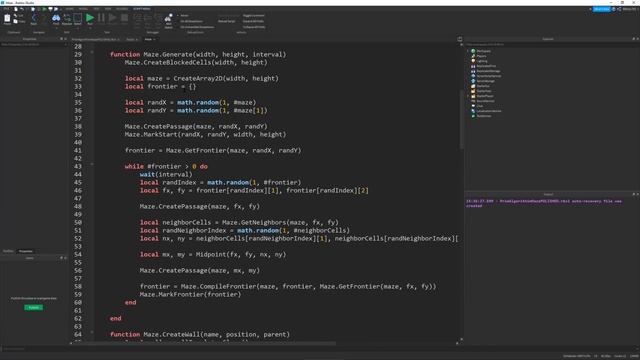Screen dimensions: 640x360
Task: Click the Explorer filter search field
Action: pos(552,44)
